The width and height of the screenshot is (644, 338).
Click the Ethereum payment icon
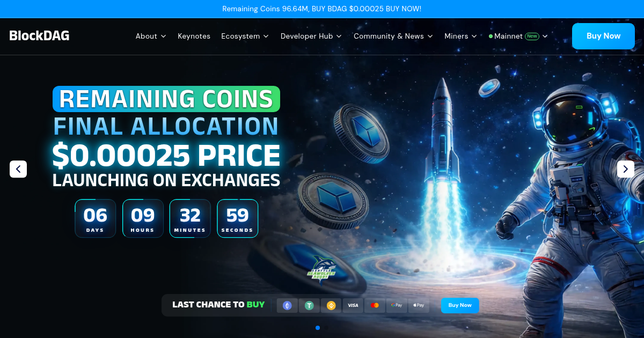(x=287, y=305)
